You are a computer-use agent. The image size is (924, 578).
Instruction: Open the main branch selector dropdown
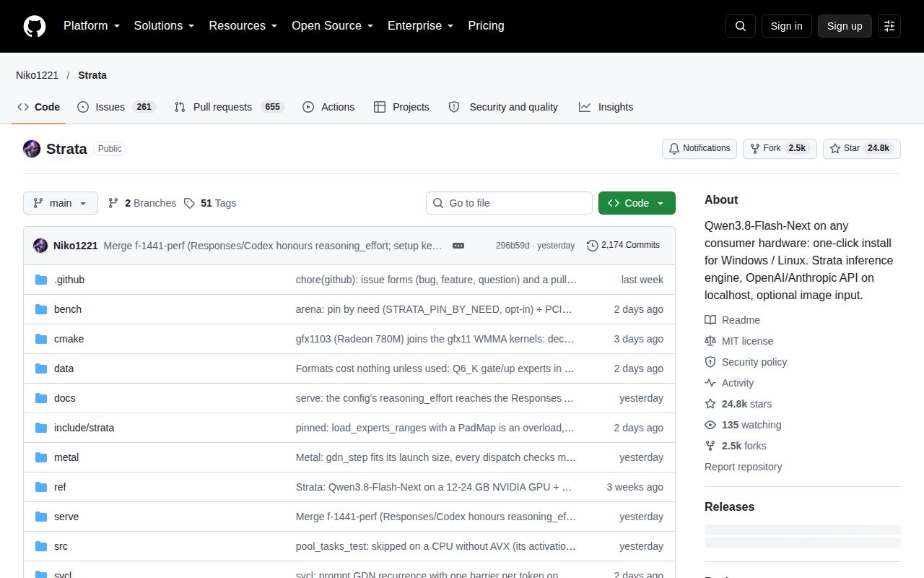(x=60, y=203)
